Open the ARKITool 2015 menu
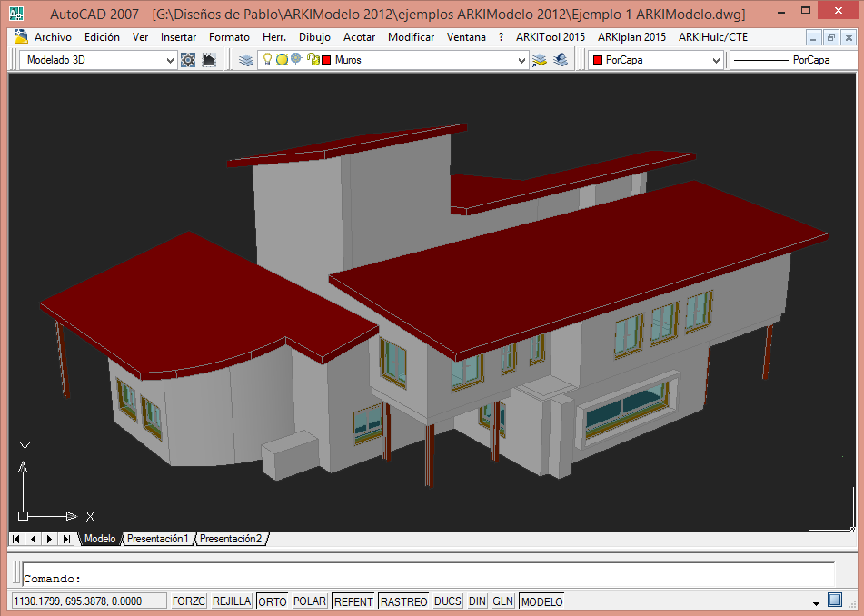 tap(551, 37)
